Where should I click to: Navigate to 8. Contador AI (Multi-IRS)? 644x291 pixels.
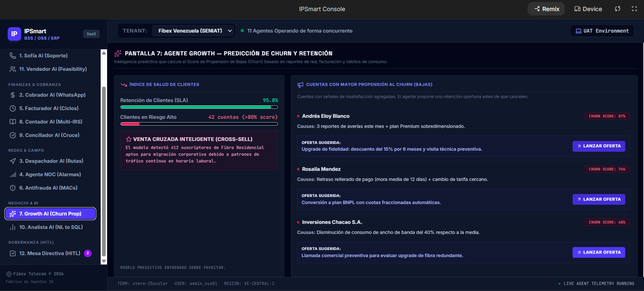(50, 122)
